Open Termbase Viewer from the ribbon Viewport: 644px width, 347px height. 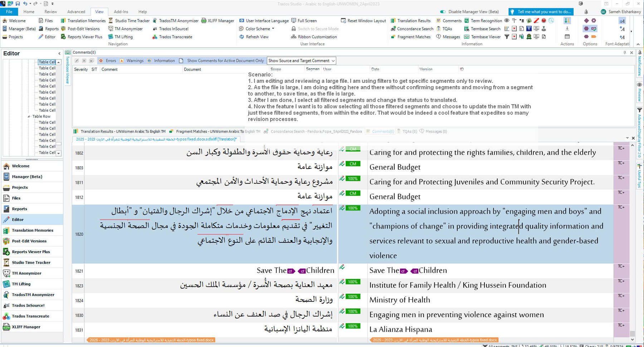pos(482,37)
